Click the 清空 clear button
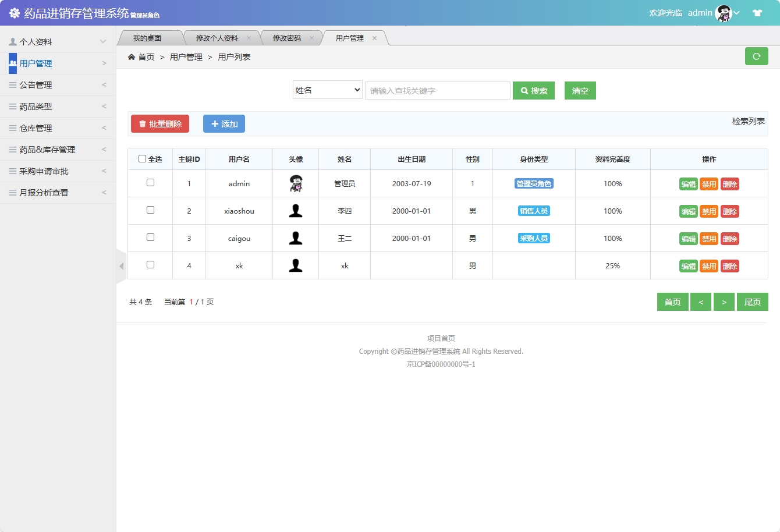The image size is (780, 532). click(580, 90)
